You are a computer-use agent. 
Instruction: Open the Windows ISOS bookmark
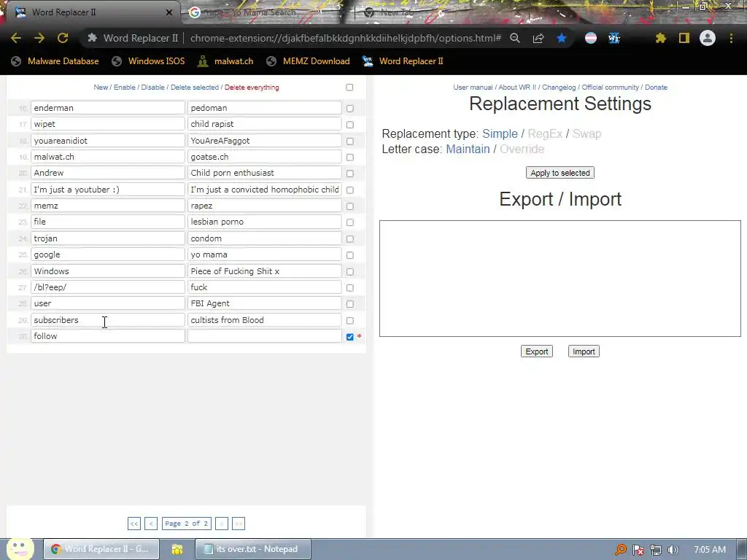pyautogui.click(x=148, y=61)
